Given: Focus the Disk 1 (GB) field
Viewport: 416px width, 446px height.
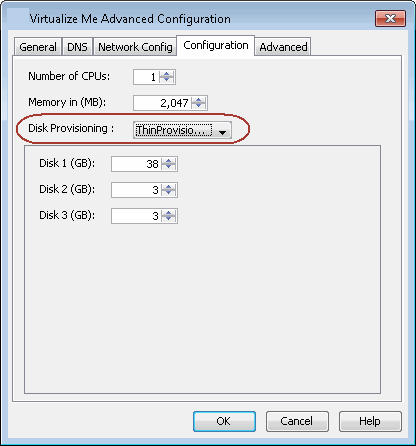Looking at the screenshot, I should [x=136, y=164].
